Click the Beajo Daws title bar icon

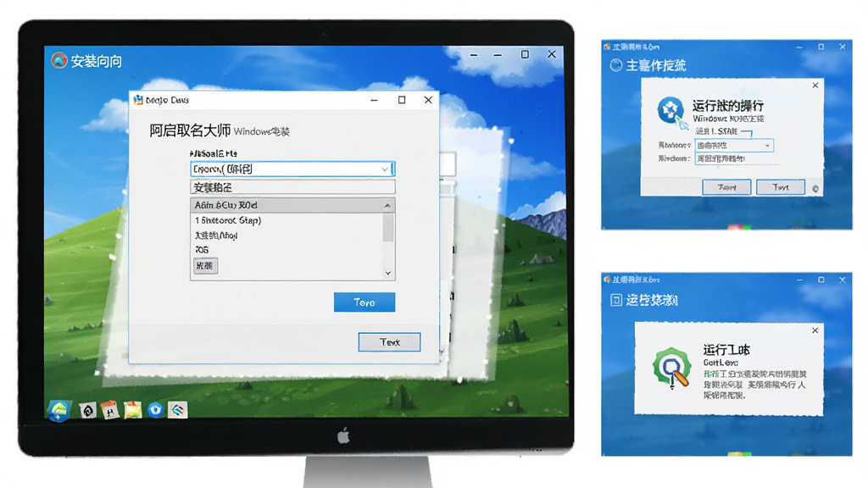pos(138,100)
